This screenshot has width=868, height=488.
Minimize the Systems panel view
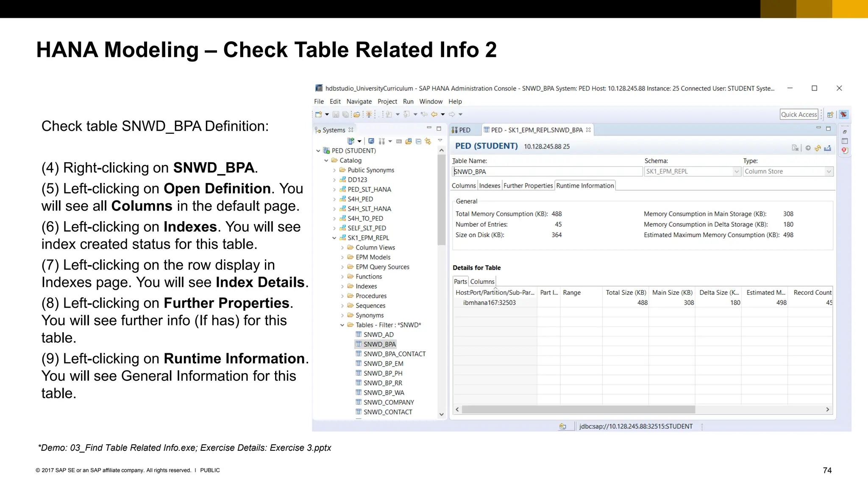coord(429,128)
